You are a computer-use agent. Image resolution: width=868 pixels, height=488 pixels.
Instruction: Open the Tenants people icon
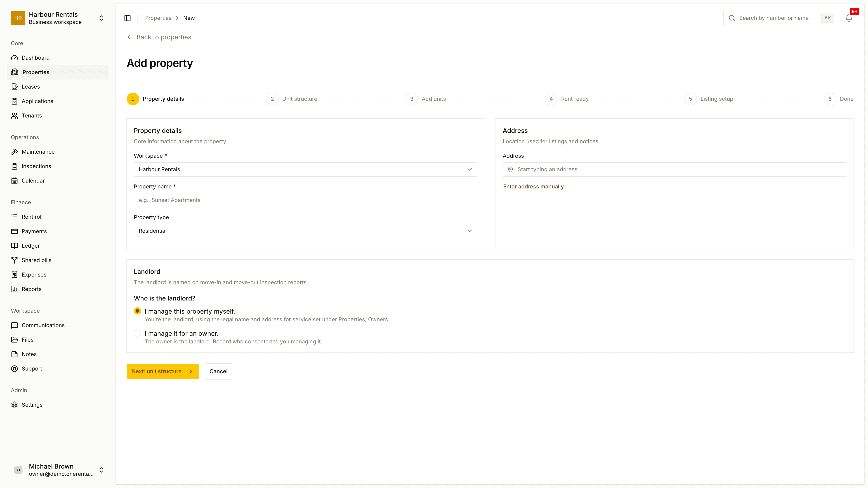coord(14,116)
